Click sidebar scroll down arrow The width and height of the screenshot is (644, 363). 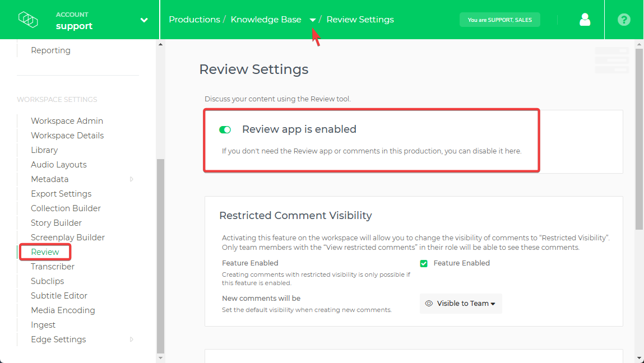(161, 358)
